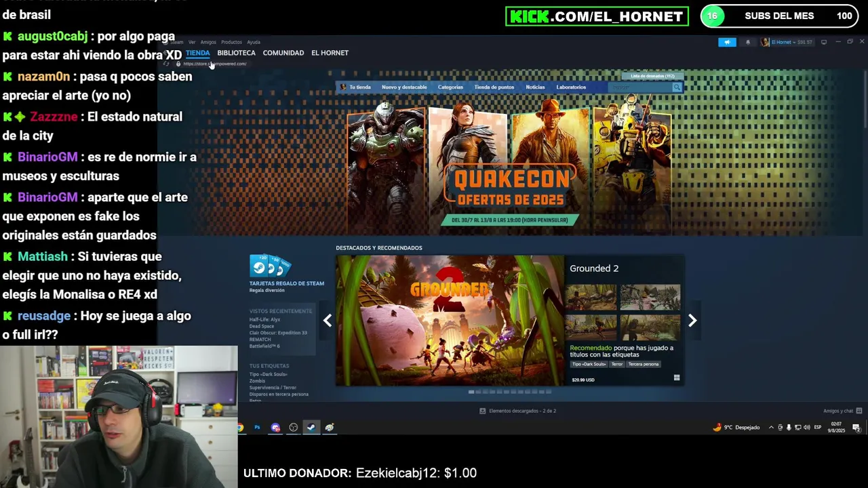Open the Productos menu
This screenshot has width=868, height=488.
[x=231, y=42]
